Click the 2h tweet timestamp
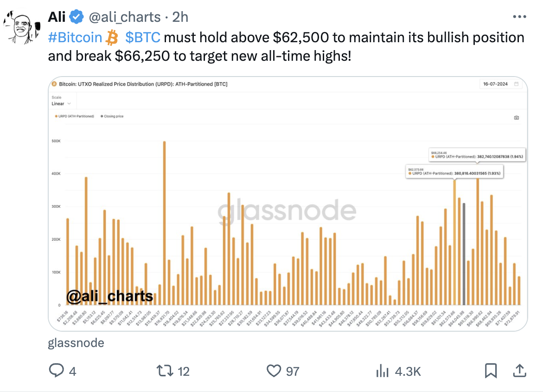543x392 pixels. [x=180, y=17]
